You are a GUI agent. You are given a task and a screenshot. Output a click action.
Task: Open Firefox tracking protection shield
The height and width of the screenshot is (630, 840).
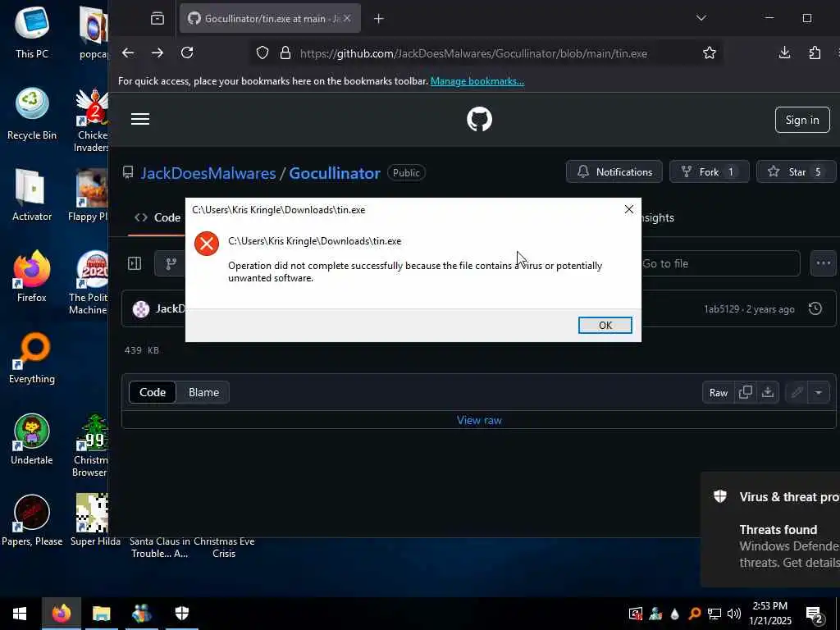[262, 52]
